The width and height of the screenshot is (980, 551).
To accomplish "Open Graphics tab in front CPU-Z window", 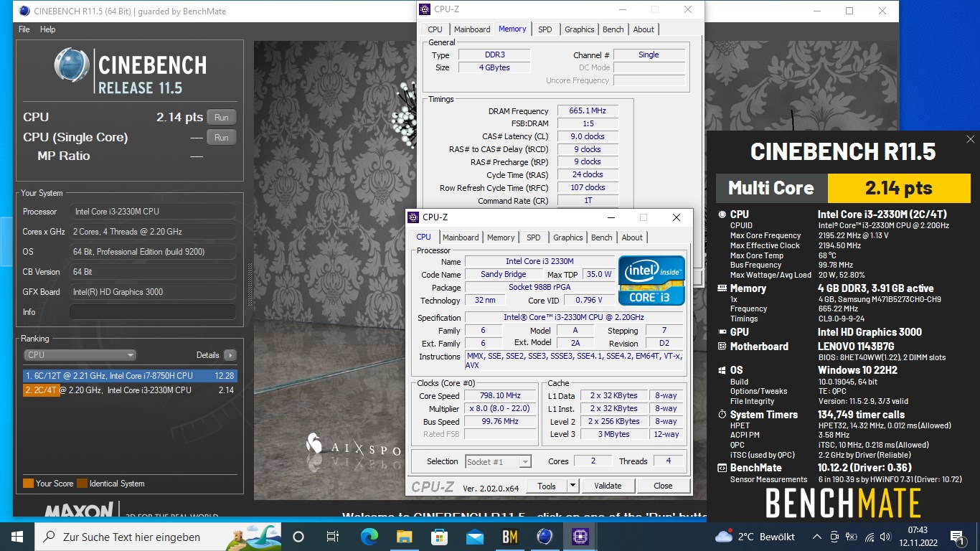I will pyautogui.click(x=568, y=237).
